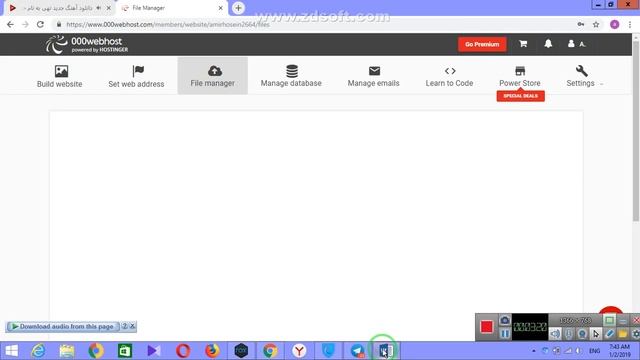
Task: Open Chrome three-dot menu
Action: 630,24
